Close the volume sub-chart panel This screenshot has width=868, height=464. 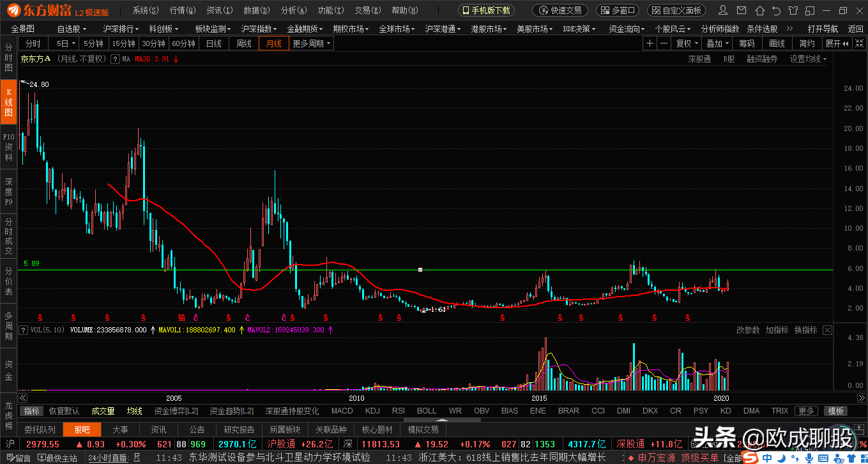tap(827, 330)
